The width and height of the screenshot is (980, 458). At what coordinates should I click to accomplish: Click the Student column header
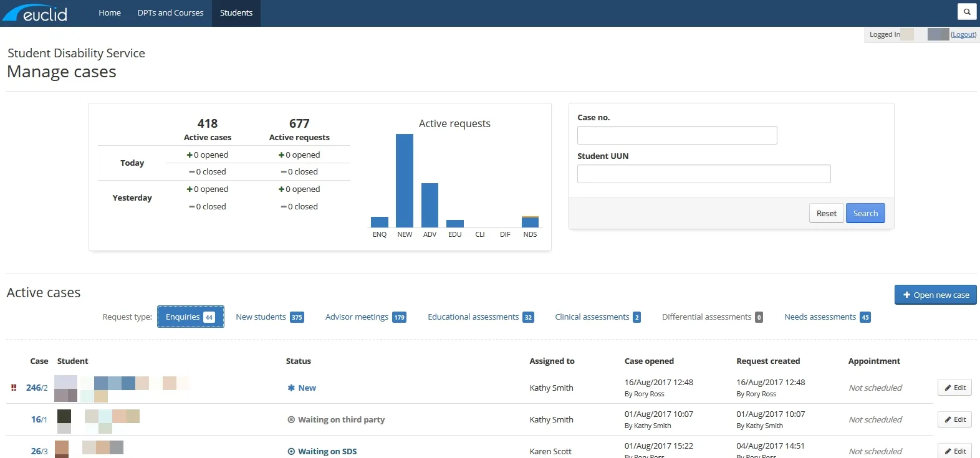[x=72, y=361]
